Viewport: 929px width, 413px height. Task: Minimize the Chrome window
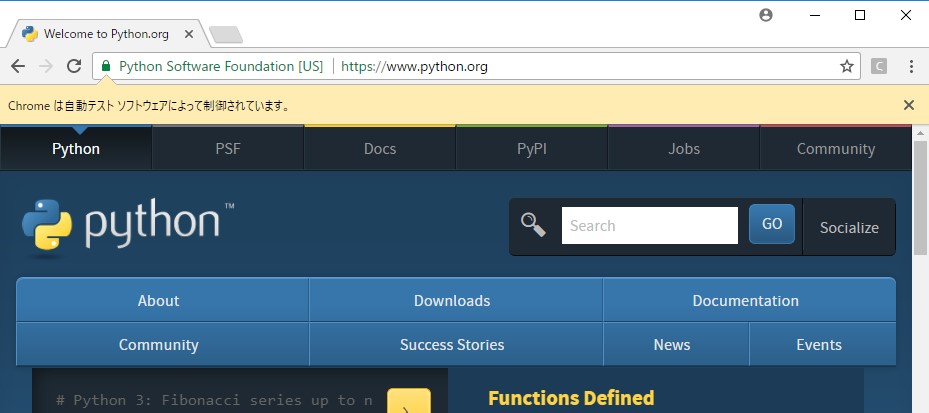(815, 15)
